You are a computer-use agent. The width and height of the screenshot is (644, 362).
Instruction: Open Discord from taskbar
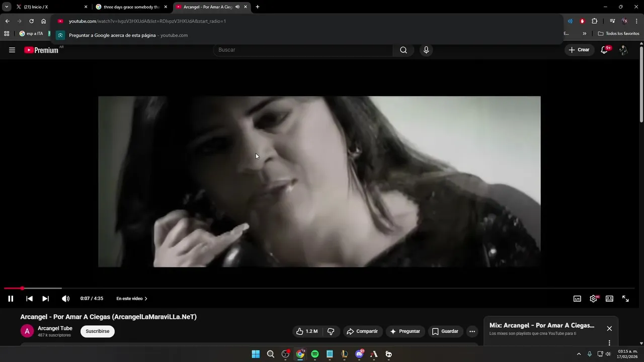[359, 354]
